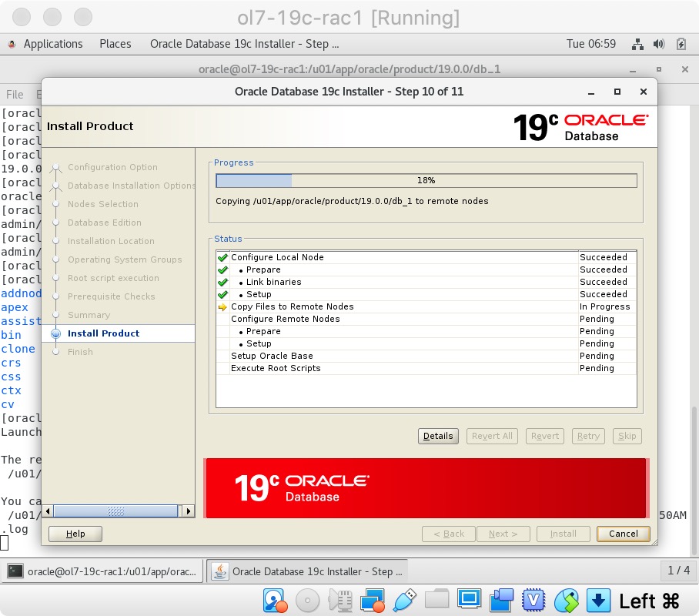Click the sidebar scroll left arrow
Screen dimensions: 699x616
pyautogui.click(x=48, y=511)
